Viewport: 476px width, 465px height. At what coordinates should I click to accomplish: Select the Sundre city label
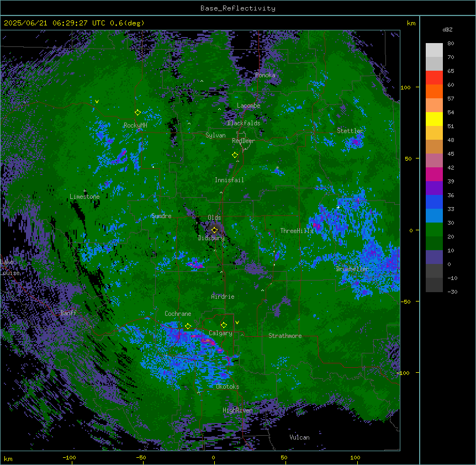[x=161, y=216]
